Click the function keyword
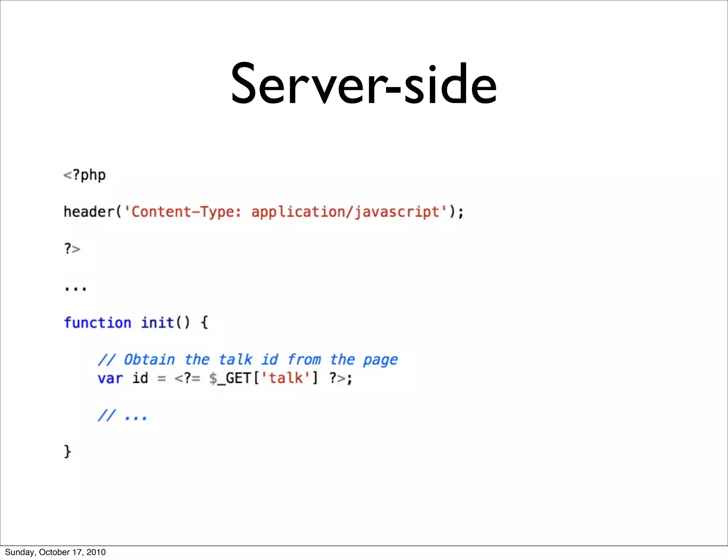The image size is (728, 560). click(x=98, y=323)
